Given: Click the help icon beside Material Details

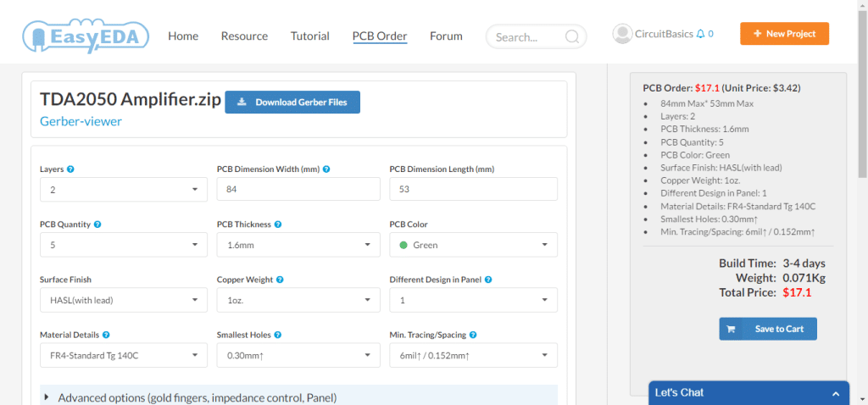Looking at the screenshot, I should tap(106, 335).
